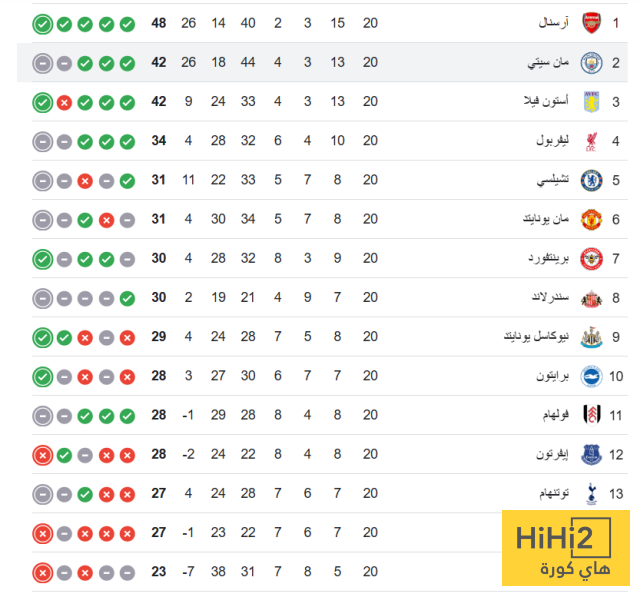The image size is (640, 597).
Task: Click the HiHi2 هاي كورة watermark logo
Action: [x=564, y=551]
